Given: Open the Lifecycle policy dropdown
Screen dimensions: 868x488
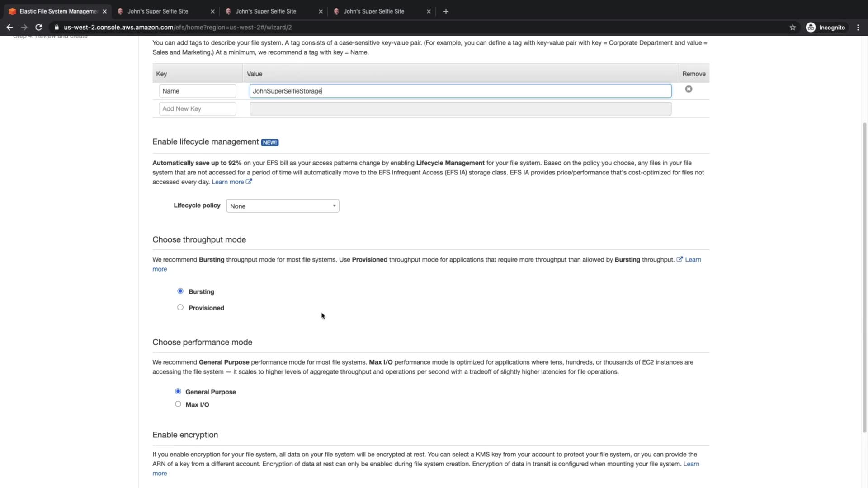Looking at the screenshot, I should coord(283,206).
